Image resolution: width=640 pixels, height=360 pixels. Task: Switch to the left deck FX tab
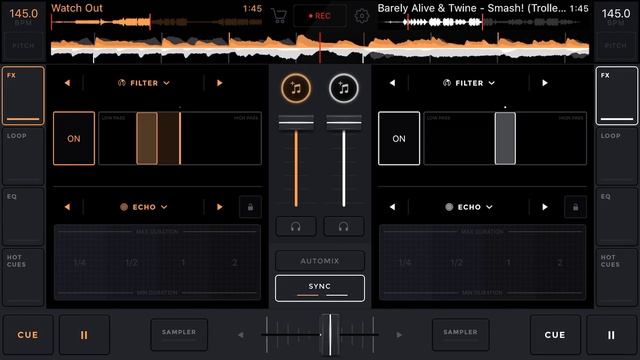pos(23,96)
